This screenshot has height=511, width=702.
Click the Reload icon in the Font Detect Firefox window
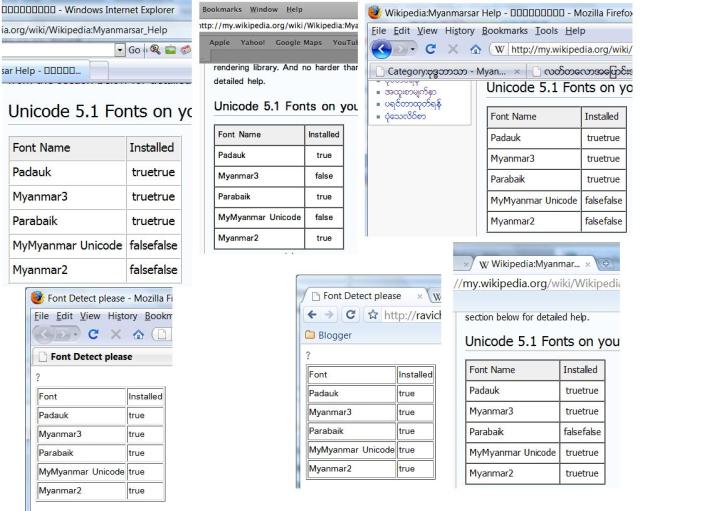click(x=93, y=334)
